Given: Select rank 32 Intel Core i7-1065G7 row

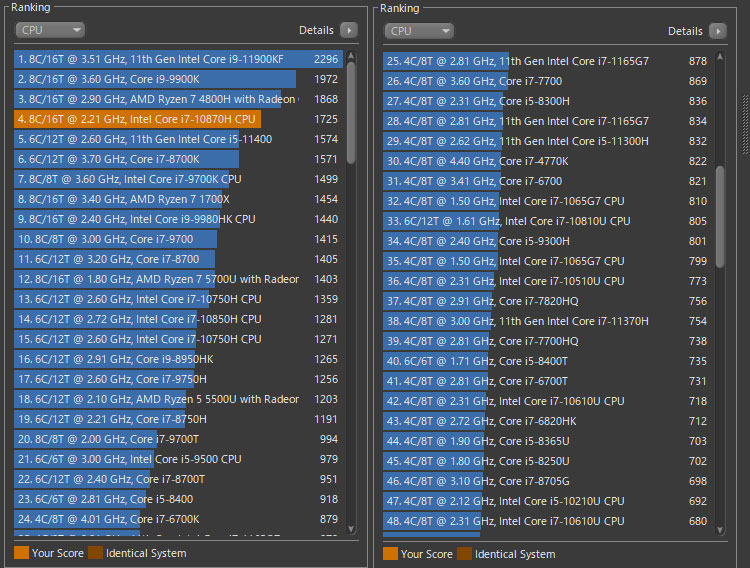Looking at the screenshot, I should click(548, 201).
